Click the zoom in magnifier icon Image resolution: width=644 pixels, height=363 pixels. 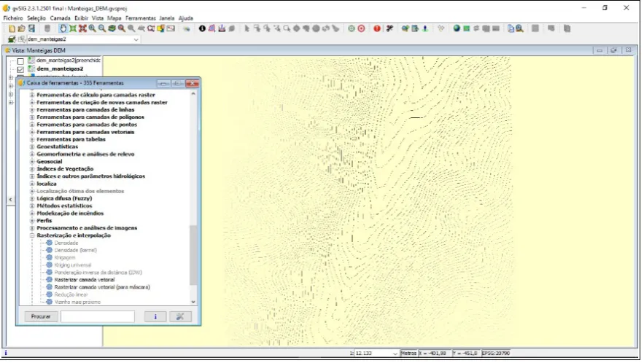93,28
